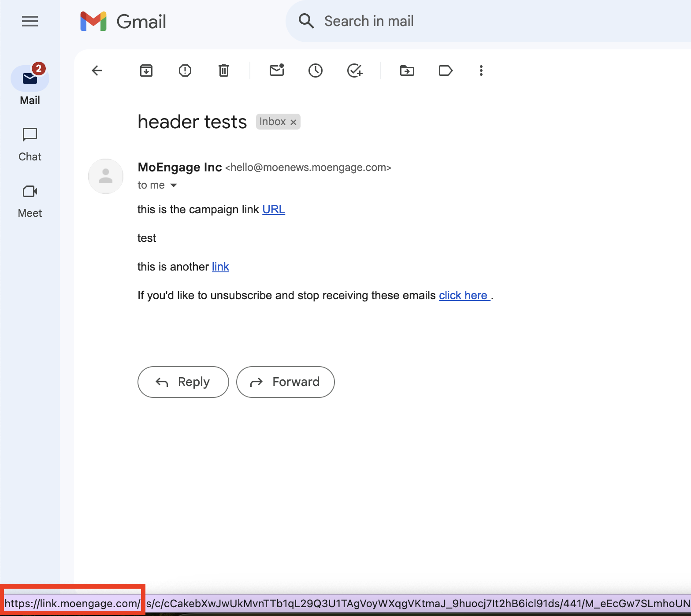Open the campaign URL link
This screenshot has width=691, height=616.
pyautogui.click(x=274, y=209)
